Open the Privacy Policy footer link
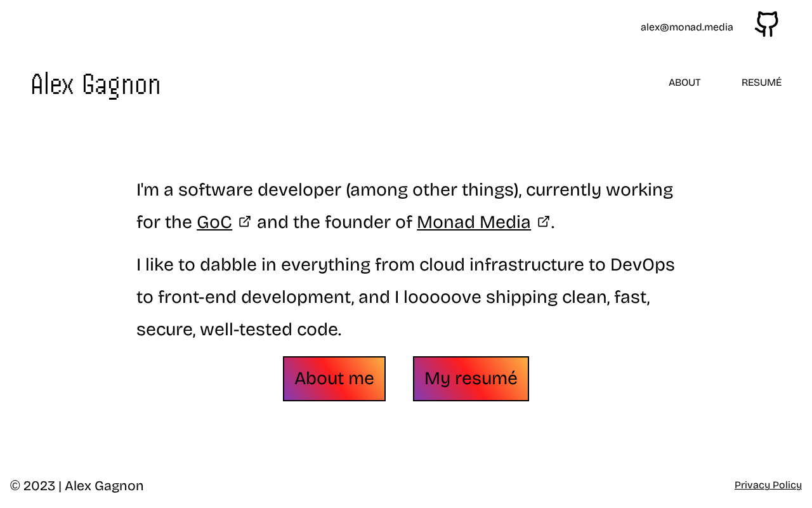 (x=768, y=485)
